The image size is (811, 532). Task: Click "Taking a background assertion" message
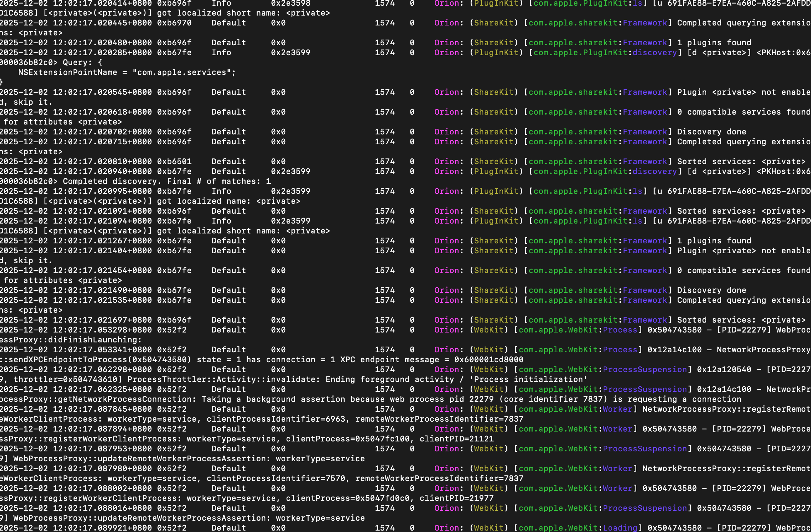[273, 399]
